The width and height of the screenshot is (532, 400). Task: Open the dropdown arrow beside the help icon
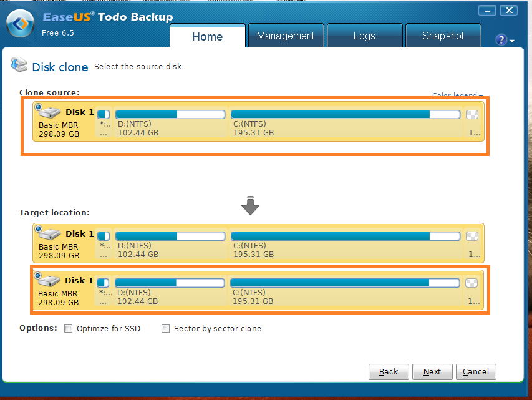[x=512, y=41]
